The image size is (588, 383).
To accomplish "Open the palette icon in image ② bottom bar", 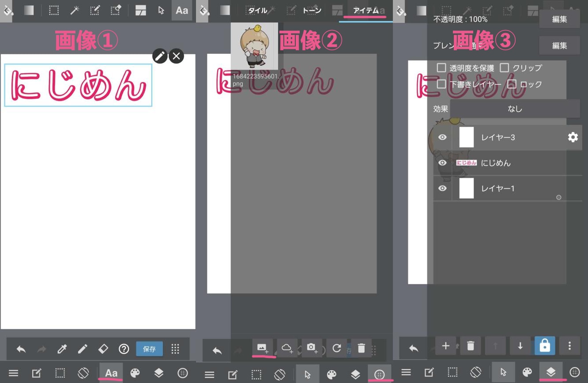I will click(332, 375).
